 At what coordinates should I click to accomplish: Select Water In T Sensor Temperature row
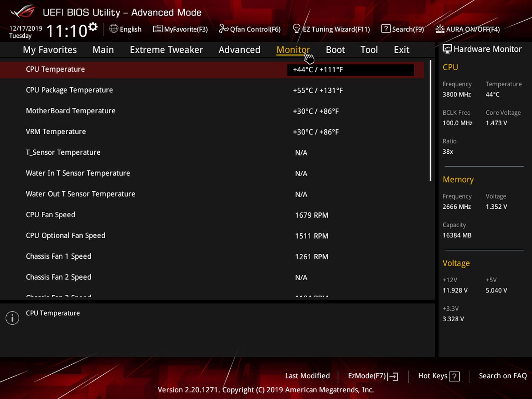coord(212,173)
